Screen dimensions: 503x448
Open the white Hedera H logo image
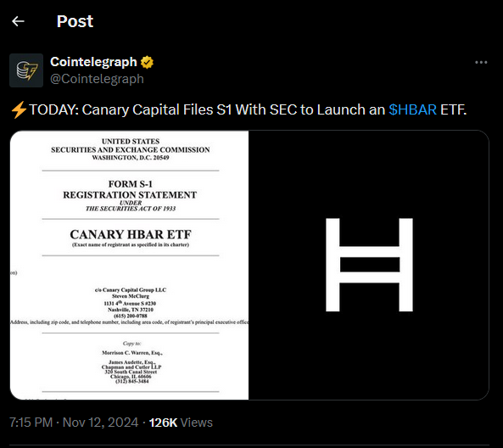(369, 265)
